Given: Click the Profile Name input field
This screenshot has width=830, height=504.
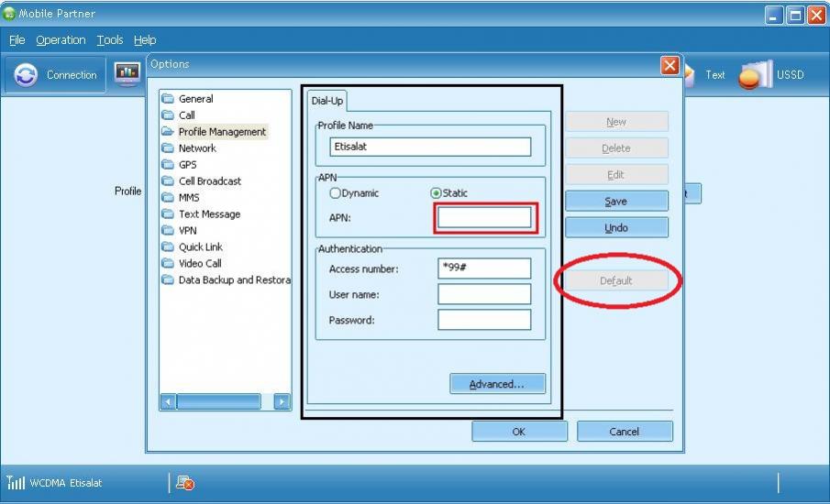Looking at the screenshot, I should tap(430, 147).
